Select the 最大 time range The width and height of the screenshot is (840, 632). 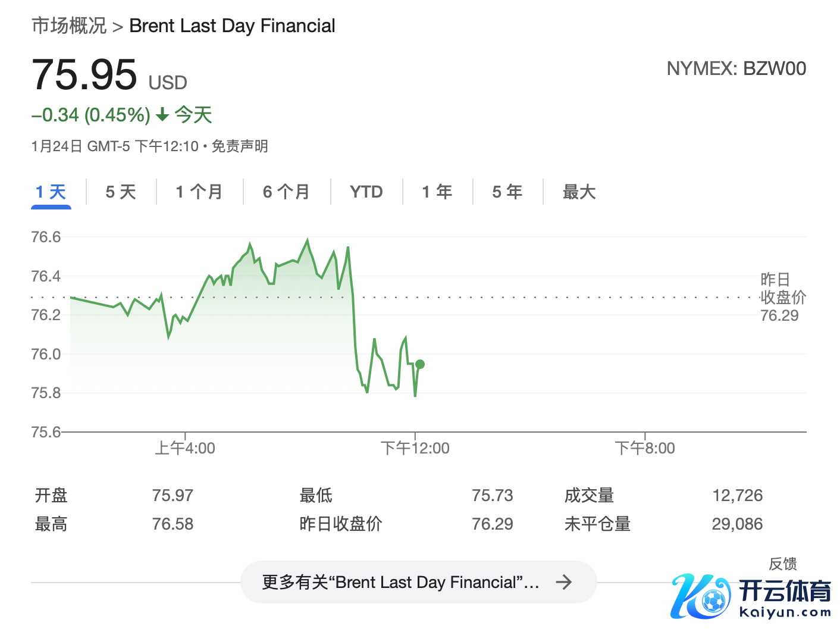point(579,192)
